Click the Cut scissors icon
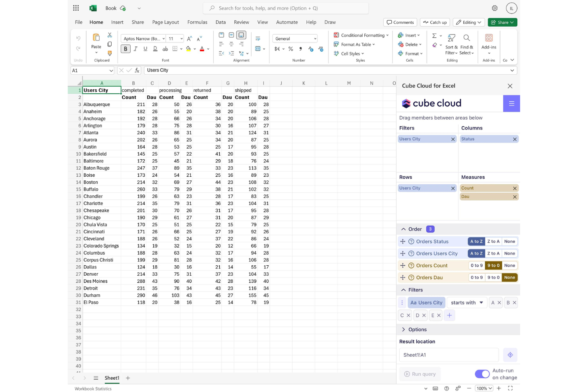 point(110,35)
